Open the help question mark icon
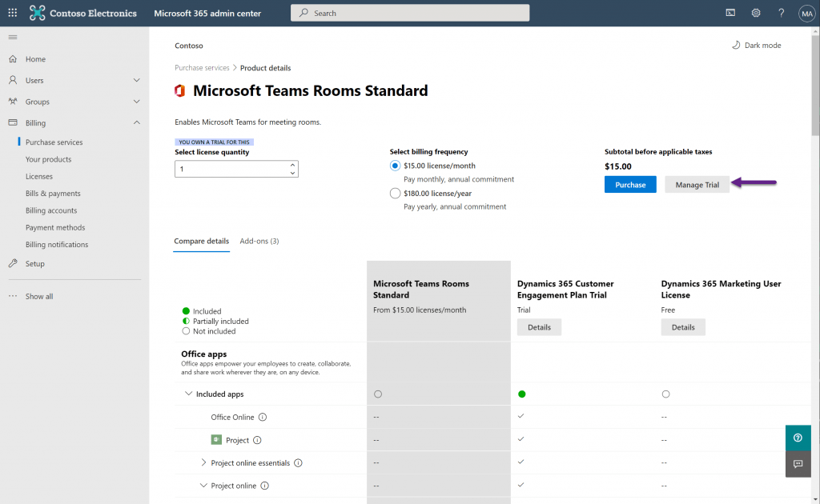Image resolution: width=820 pixels, height=504 pixels. point(781,13)
